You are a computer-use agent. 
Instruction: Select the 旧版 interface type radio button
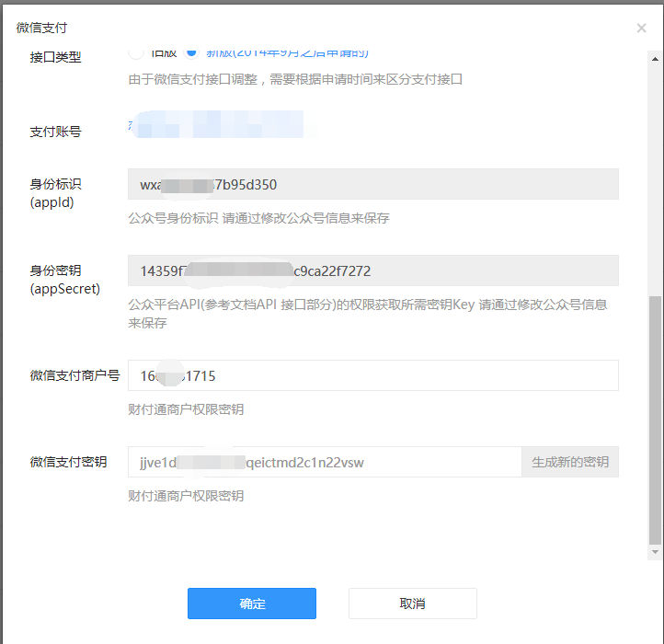pyautogui.click(x=136, y=53)
